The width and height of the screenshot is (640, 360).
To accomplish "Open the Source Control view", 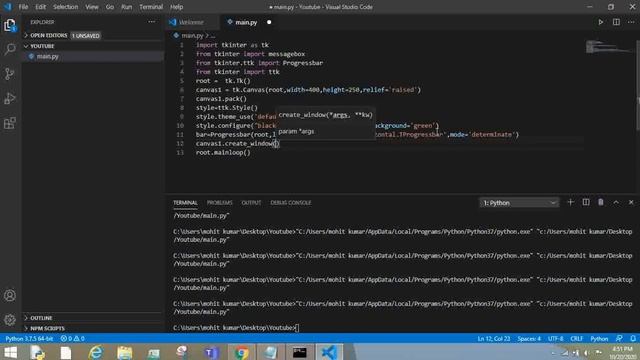I will pyautogui.click(x=10, y=74).
